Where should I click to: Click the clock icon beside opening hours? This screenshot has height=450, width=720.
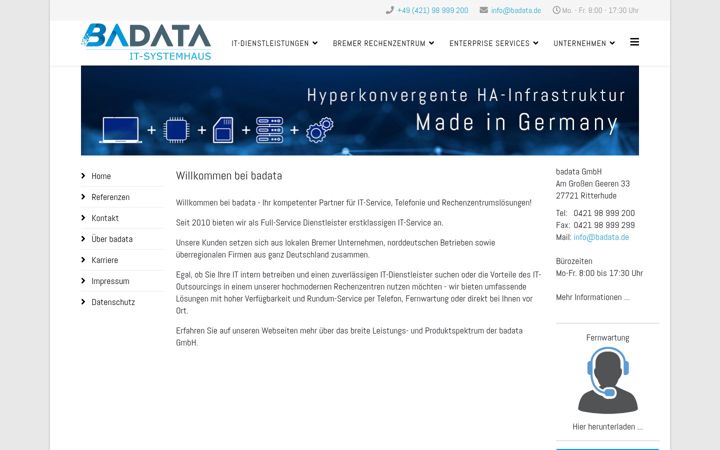(556, 10)
